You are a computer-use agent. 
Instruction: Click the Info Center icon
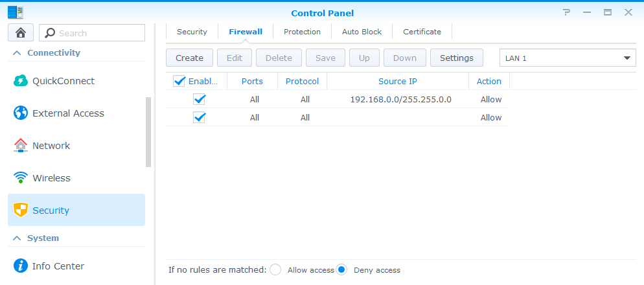[21, 266]
